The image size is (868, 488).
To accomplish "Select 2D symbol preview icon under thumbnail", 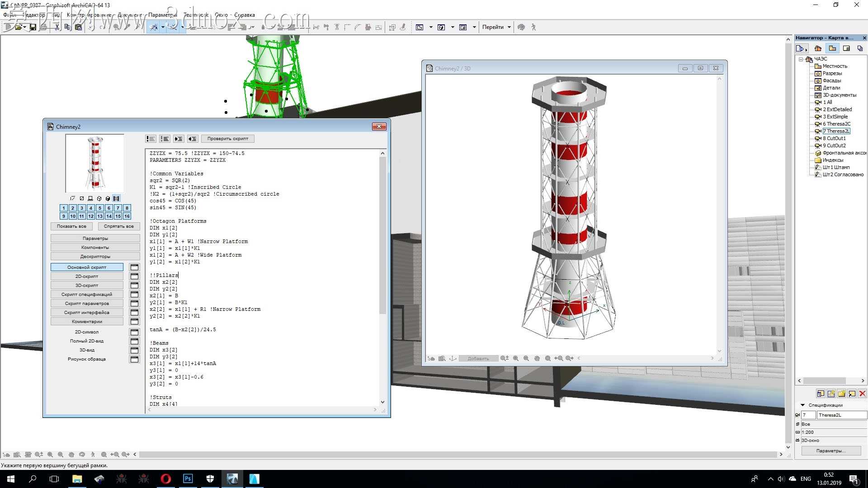I will tap(73, 198).
